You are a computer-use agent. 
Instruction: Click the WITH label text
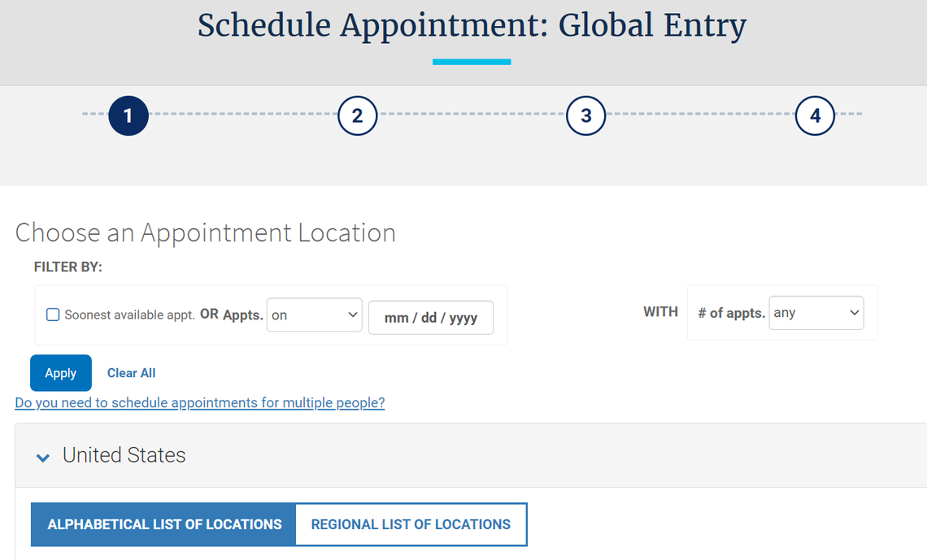(x=660, y=312)
